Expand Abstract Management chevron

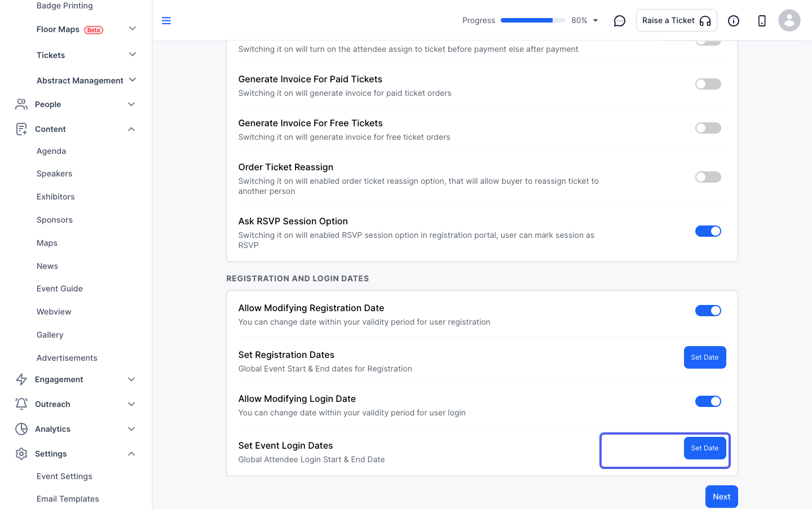(133, 80)
